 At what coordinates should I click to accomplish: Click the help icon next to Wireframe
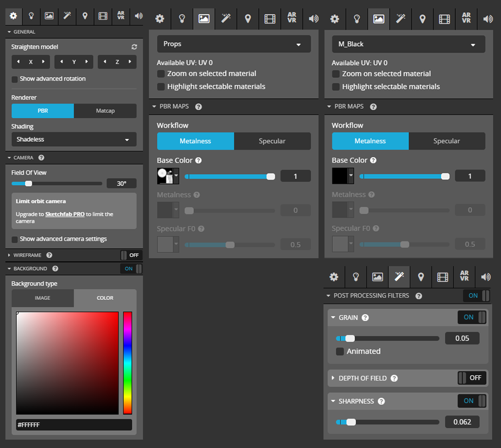coord(49,255)
